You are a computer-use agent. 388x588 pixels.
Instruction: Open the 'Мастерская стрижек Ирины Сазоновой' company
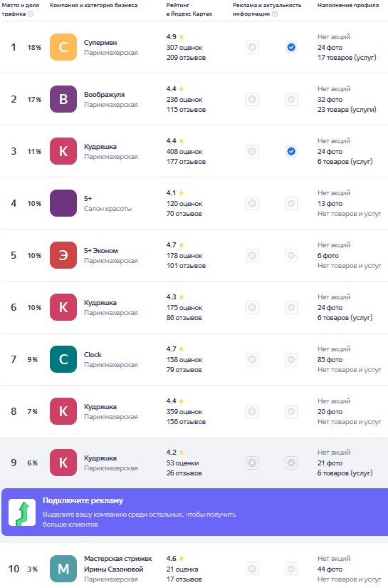coord(118,564)
